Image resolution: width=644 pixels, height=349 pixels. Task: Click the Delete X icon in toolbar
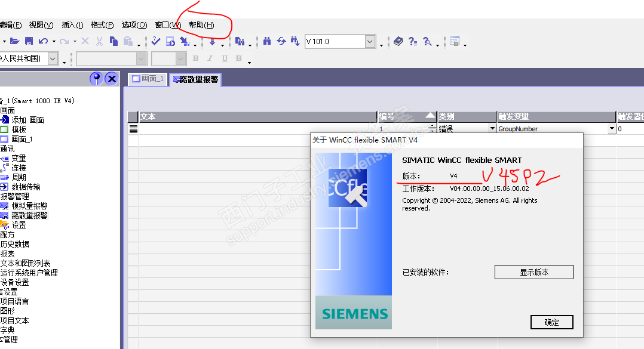click(85, 41)
